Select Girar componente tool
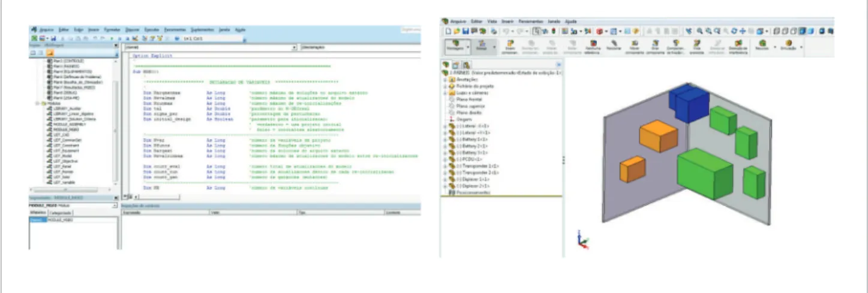 [x=654, y=47]
